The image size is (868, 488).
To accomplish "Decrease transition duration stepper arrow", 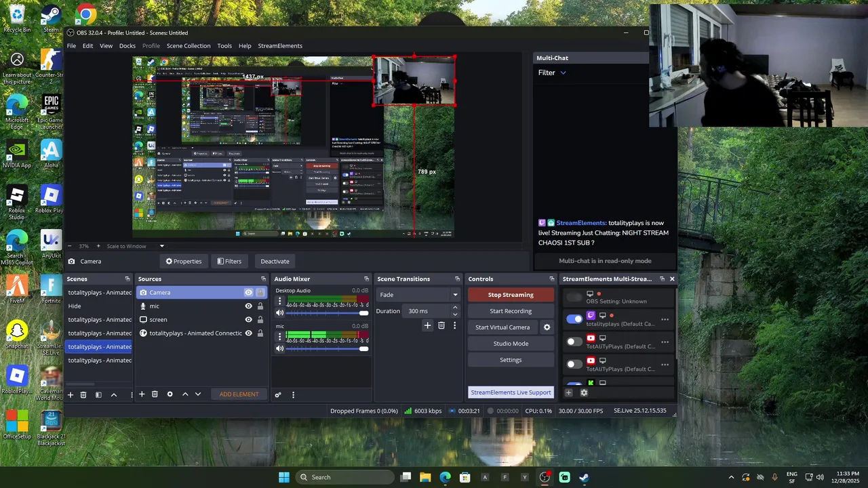I will pyautogui.click(x=455, y=314).
